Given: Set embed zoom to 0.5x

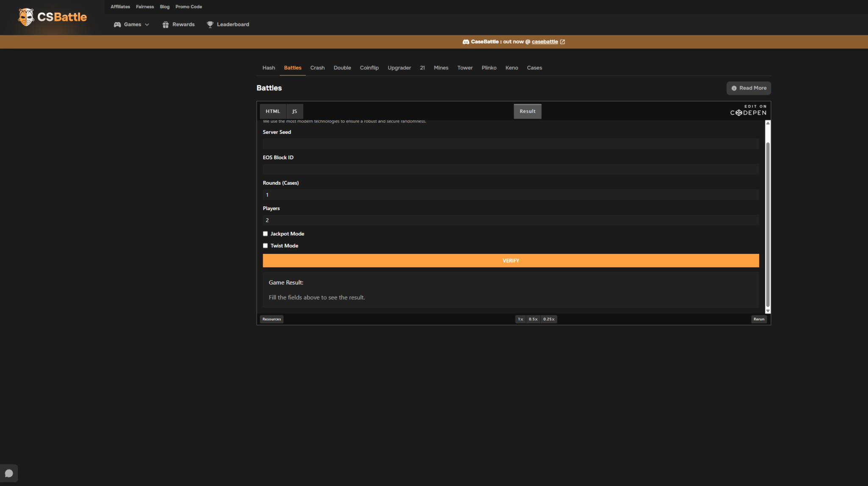Looking at the screenshot, I should coord(533,319).
